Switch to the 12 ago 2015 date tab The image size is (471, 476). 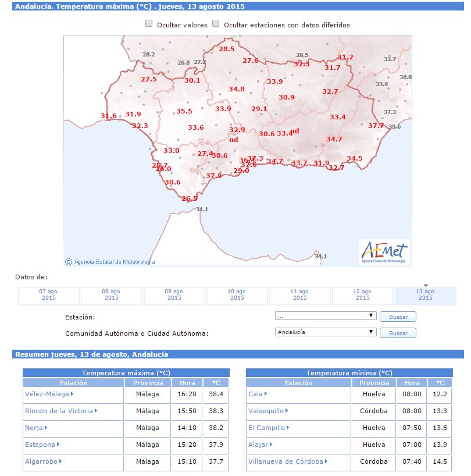click(362, 296)
